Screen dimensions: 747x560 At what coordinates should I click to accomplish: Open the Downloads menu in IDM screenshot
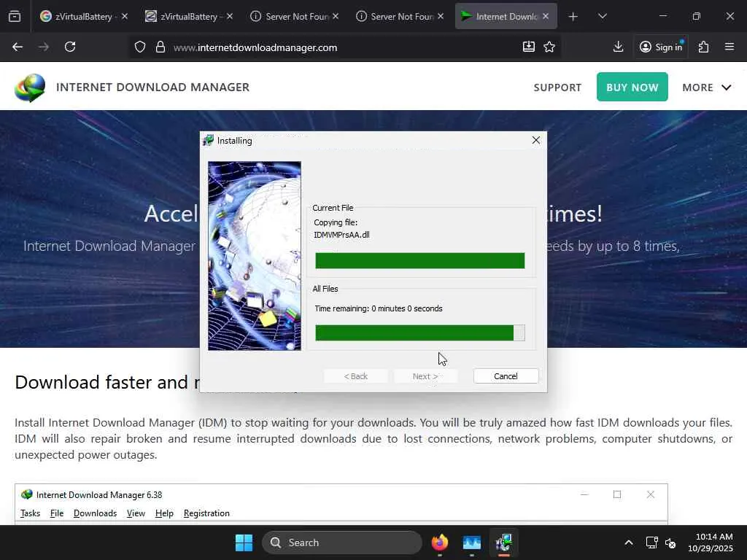point(95,513)
